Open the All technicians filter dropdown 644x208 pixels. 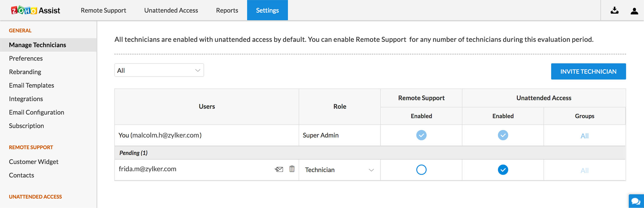(159, 70)
